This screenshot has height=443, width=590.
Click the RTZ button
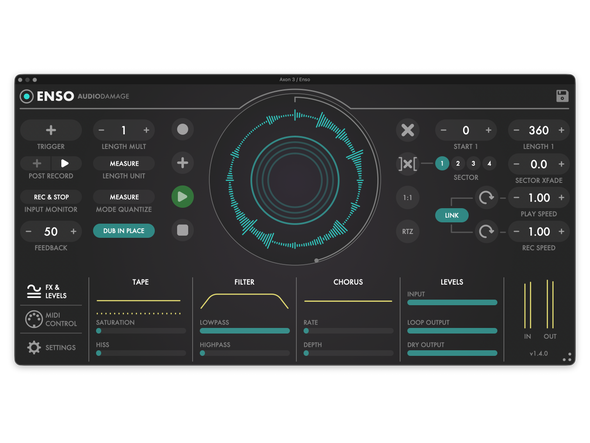408,231
